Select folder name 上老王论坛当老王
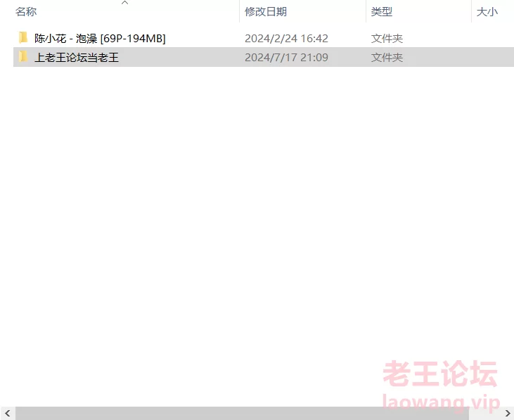Image resolution: width=514 pixels, height=420 pixels. (77, 58)
